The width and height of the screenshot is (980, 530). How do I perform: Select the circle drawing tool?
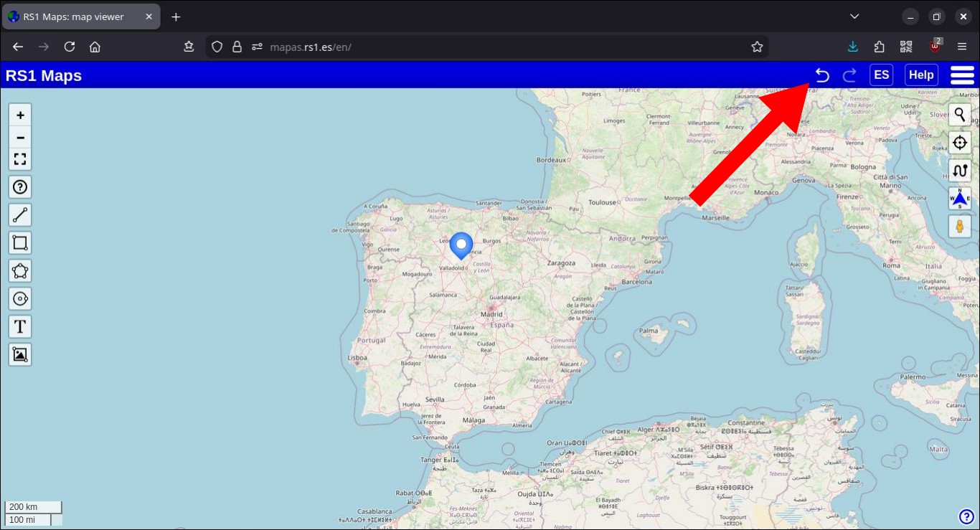point(20,298)
